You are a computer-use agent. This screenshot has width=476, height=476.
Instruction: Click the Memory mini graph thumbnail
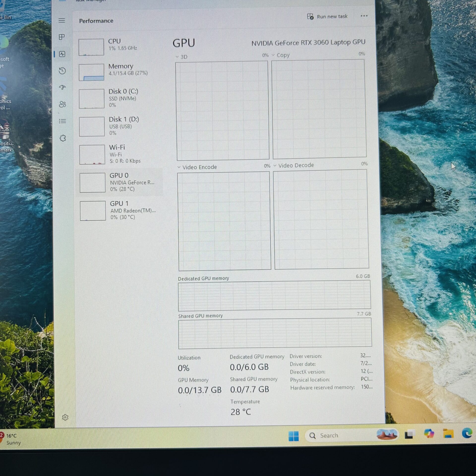91,72
